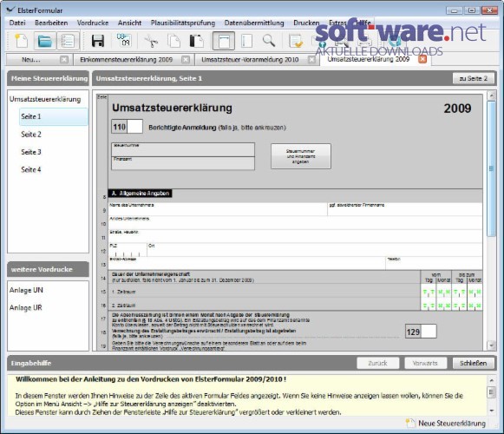Click the Ort input field
The image size is (504, 434).
pyautogui.click(x=315, y=250)
